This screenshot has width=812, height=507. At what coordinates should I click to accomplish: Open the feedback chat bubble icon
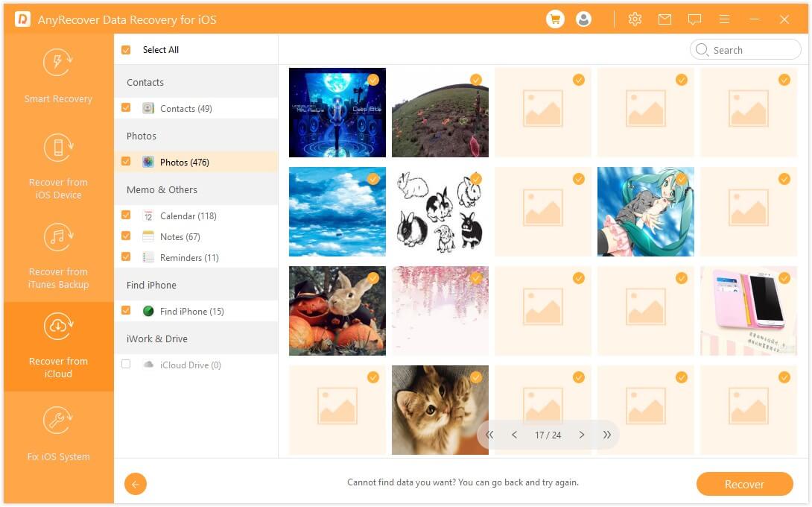694,19
